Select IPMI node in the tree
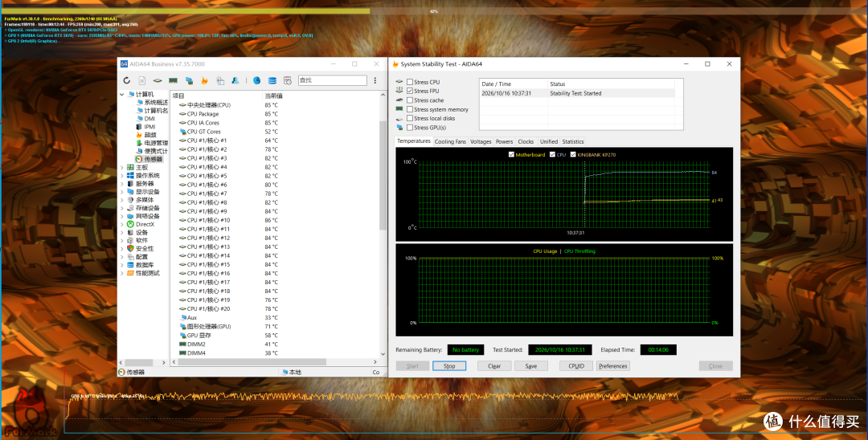The width and height of the screenshot is (868, 440). [145, 127]
